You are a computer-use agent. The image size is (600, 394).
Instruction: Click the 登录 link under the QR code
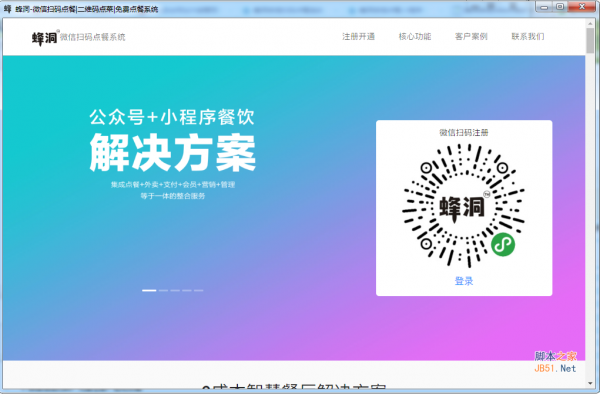click(x=464, y=281)
